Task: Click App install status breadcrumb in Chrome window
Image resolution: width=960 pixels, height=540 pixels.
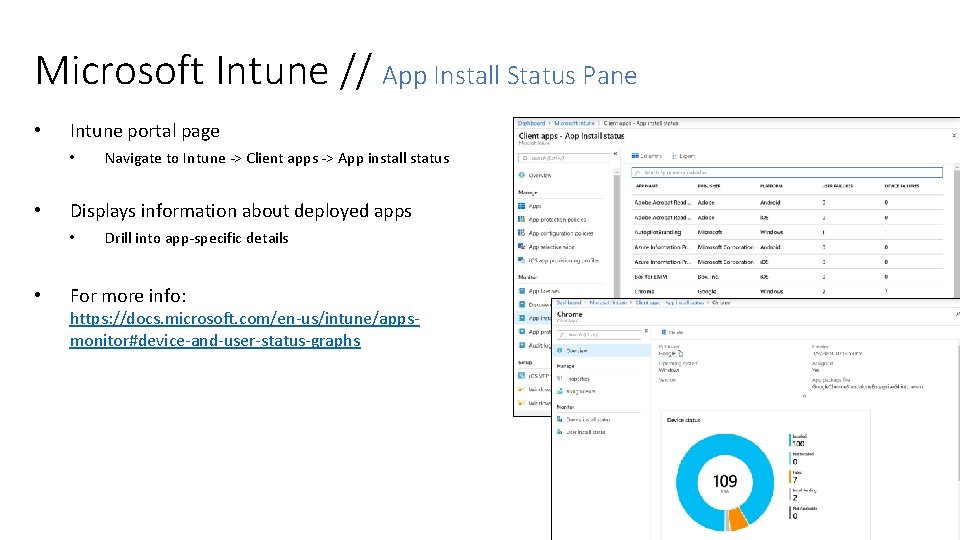Action: 686,302
